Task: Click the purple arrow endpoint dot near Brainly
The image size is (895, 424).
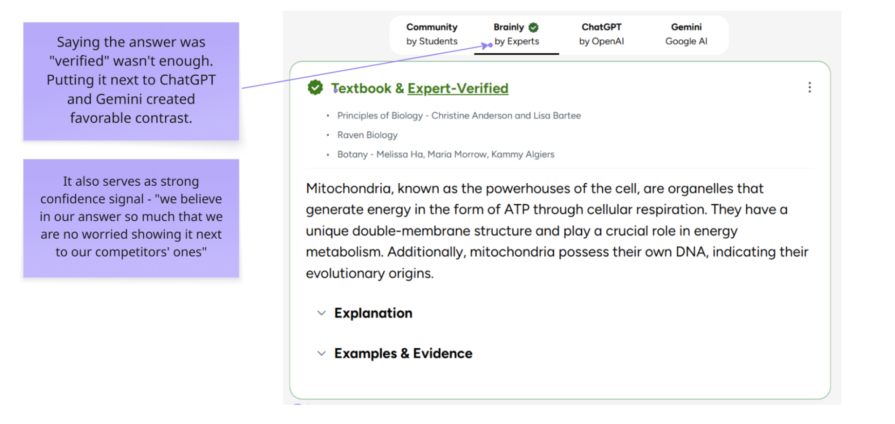Action: point(490,43)
